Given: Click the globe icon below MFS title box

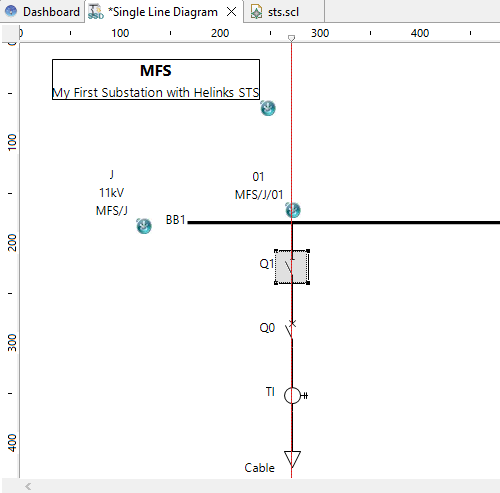Looking at the screenshot, I should (268, 108).
